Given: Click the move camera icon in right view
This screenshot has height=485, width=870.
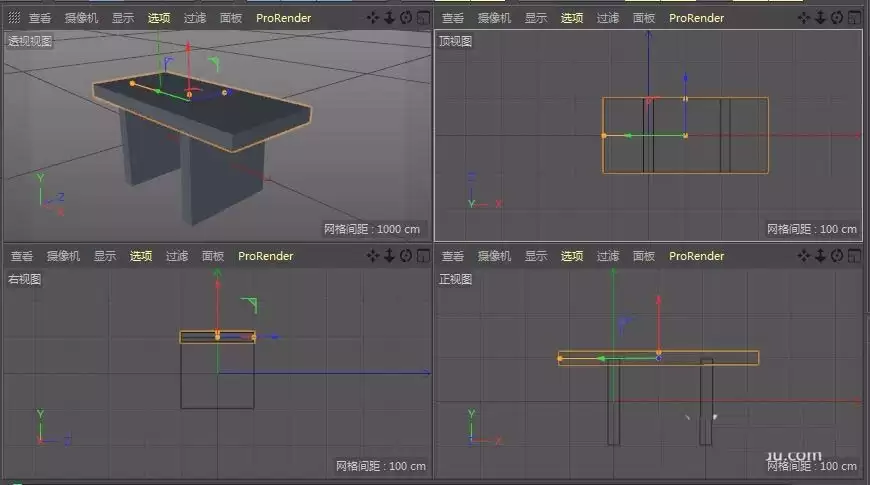Looking at the screenshot, I should click(x=373, y=256).
